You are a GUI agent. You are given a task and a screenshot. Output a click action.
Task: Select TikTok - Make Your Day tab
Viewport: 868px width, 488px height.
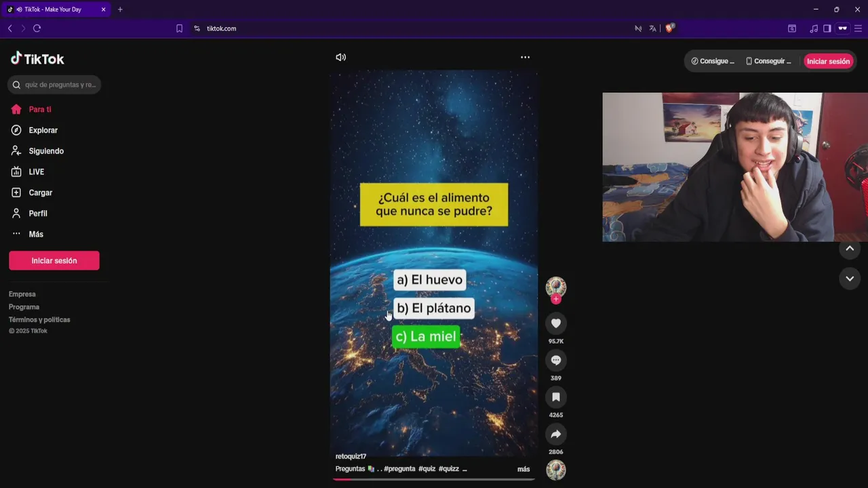[56, 9]
